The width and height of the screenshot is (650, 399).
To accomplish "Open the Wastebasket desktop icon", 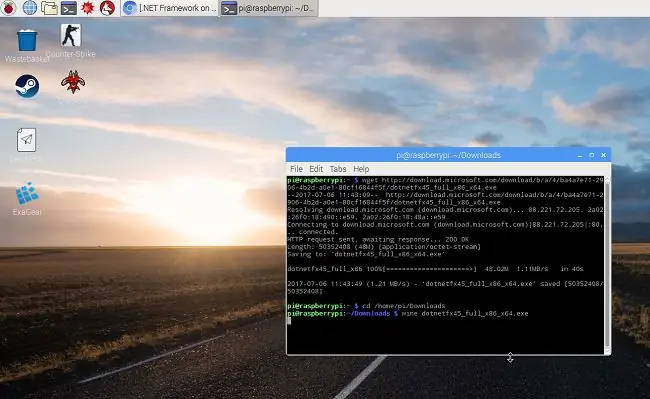I will 27,46.
